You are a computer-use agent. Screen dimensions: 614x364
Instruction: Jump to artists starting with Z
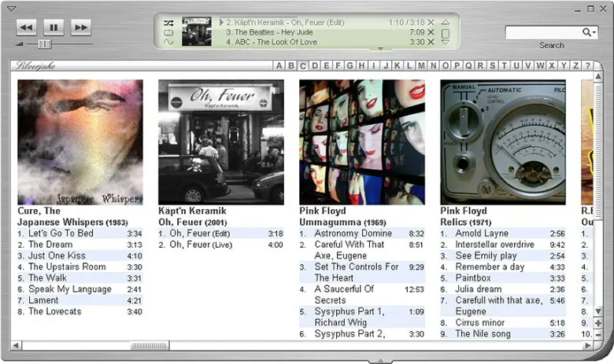(575, 65)
